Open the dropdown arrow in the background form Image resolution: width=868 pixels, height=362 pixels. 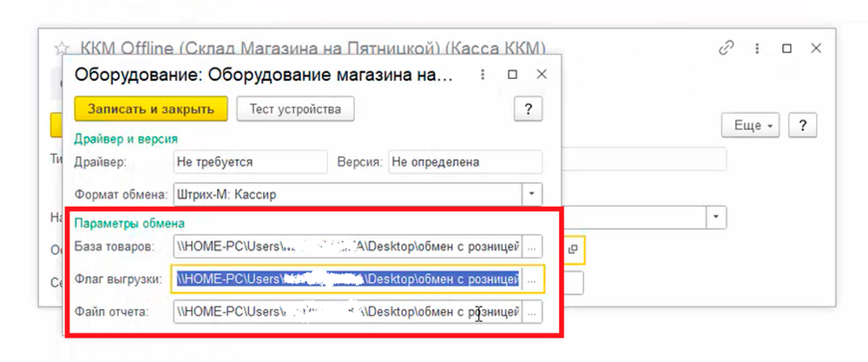pyautogui.click(x=715, y=215)
